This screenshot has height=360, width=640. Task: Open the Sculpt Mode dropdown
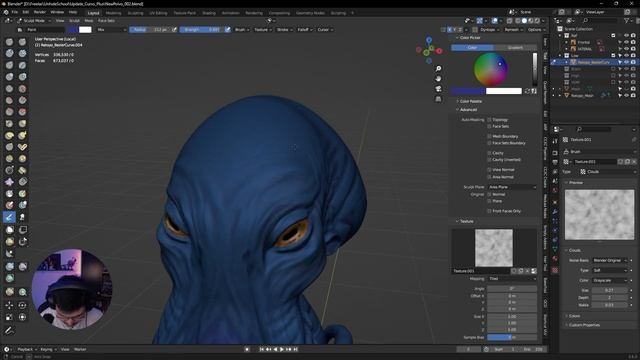pyautogui.click(x=34, y=20)
